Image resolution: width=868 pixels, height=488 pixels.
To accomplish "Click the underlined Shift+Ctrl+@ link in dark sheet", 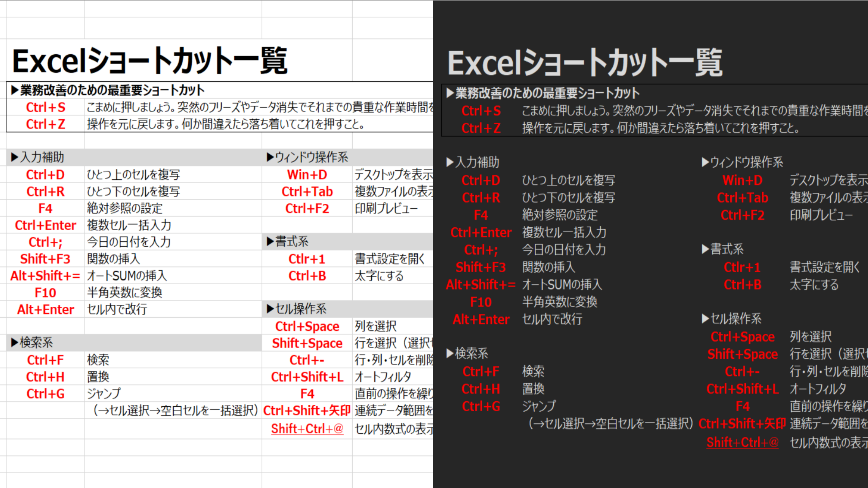I will (742, 442).
